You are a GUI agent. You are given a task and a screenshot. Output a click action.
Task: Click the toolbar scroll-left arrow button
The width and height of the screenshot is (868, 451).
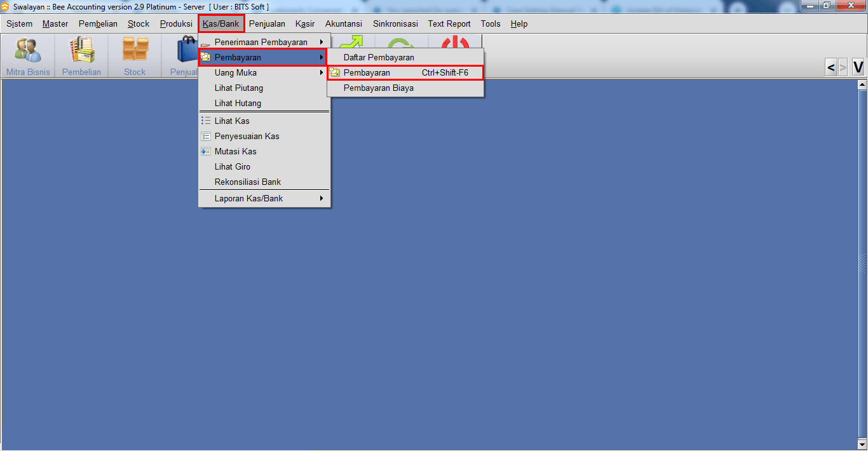pos(831,67)
